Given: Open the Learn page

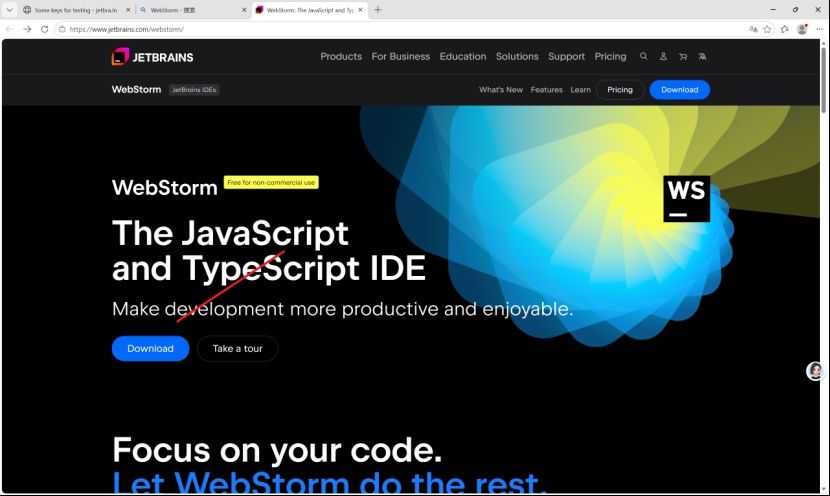Looking at the screenshot, I should pyautogui.click(x=580, y=89).
